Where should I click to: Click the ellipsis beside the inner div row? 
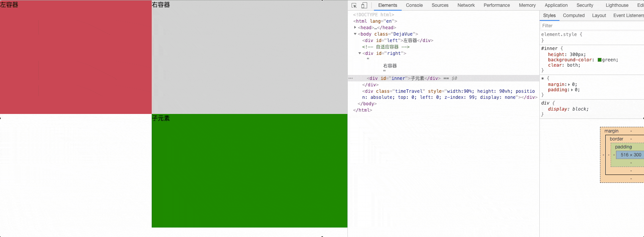(x=350, y=78)
